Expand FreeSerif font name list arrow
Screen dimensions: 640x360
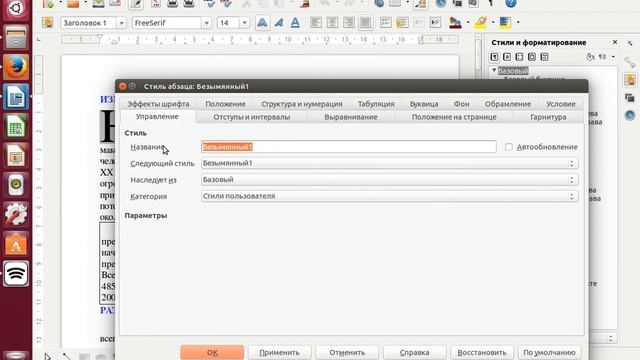tap(207, 23)
